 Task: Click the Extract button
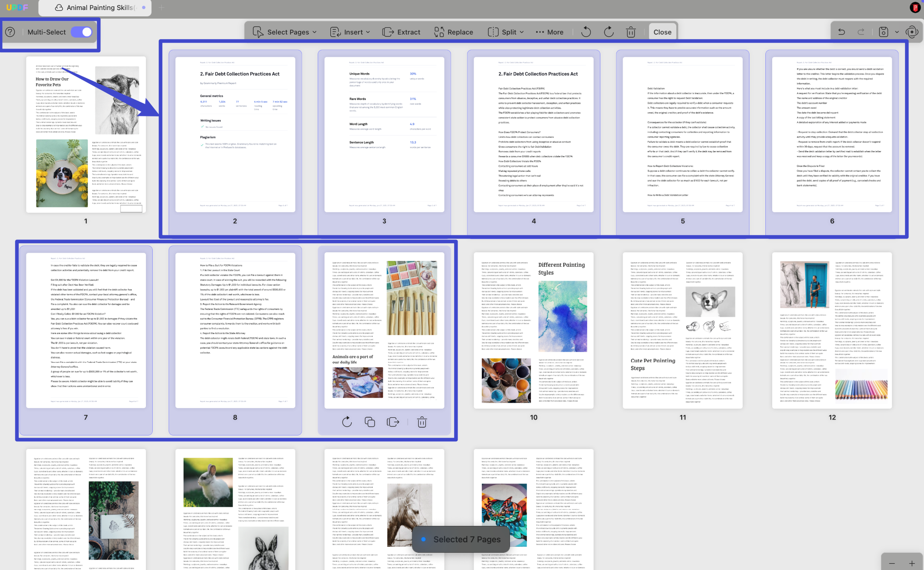point(401,32)
